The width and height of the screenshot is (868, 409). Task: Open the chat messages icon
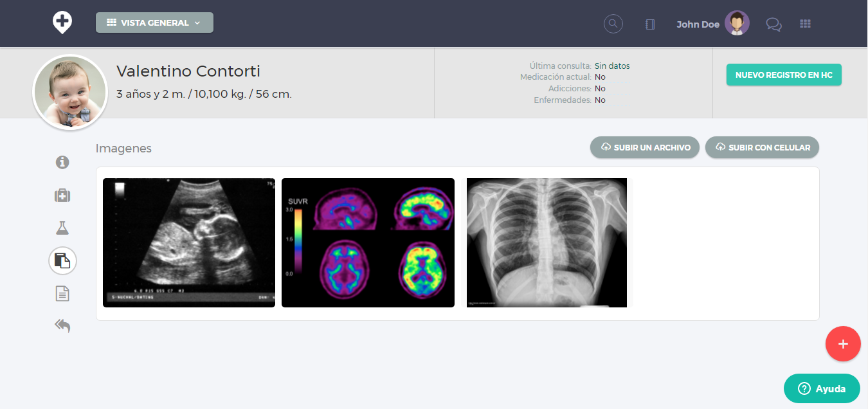[773, 24]
